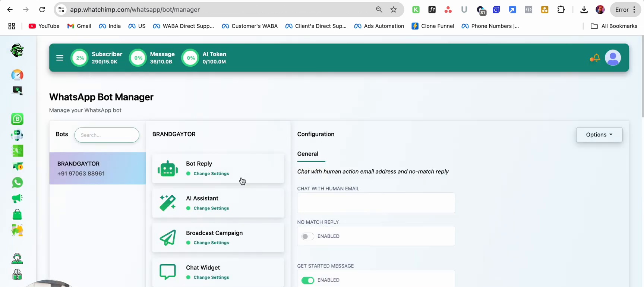644x287 pixels.
Task: Open Change Settings under Chat Widget
Action: 211,278
